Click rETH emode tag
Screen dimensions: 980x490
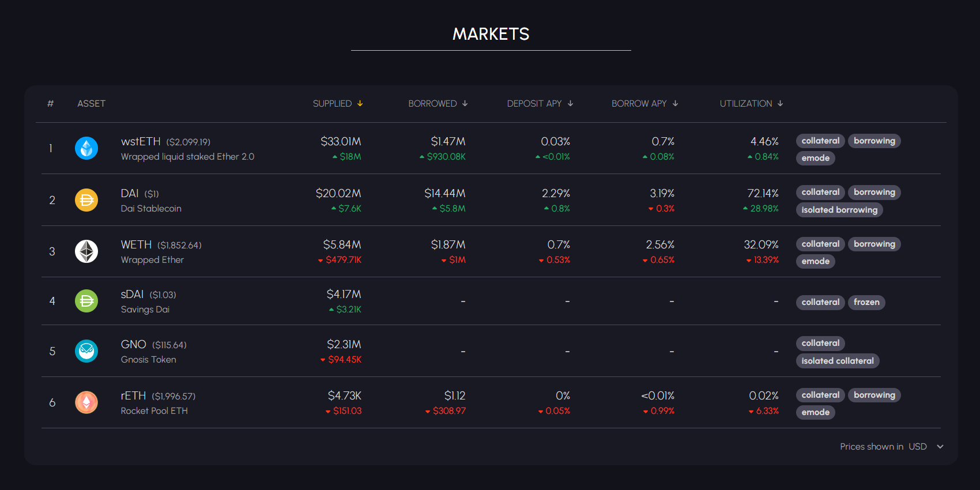tap(816, 412)
